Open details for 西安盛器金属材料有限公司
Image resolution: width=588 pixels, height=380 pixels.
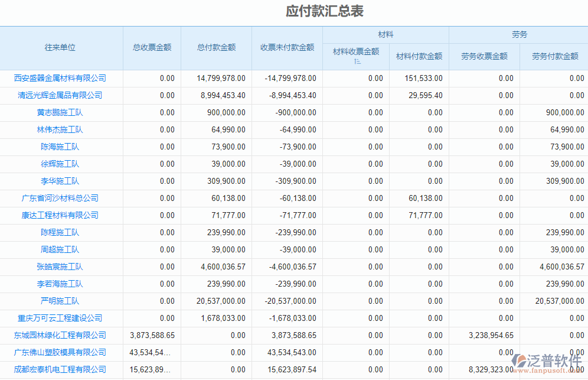tap(61, 78)
